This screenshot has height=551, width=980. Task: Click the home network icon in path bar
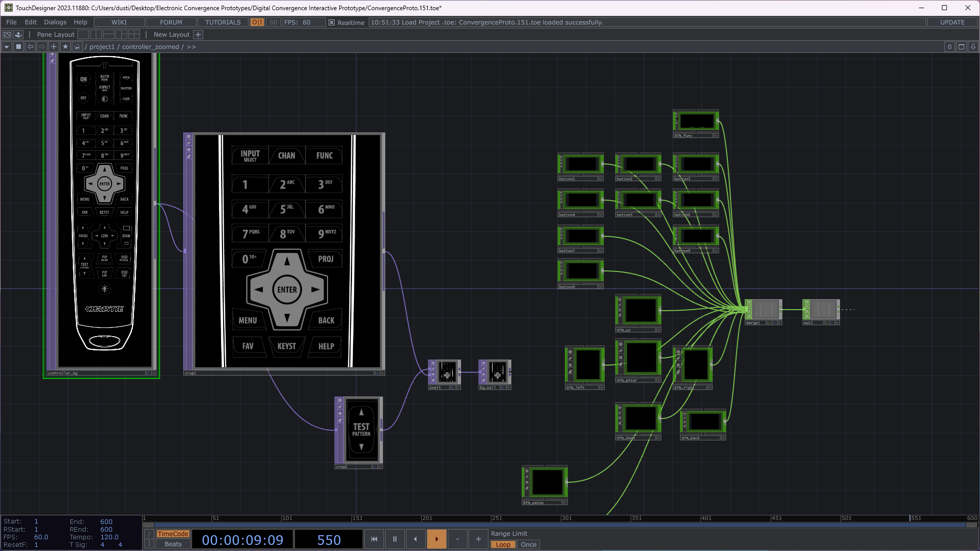pos(77,47)
